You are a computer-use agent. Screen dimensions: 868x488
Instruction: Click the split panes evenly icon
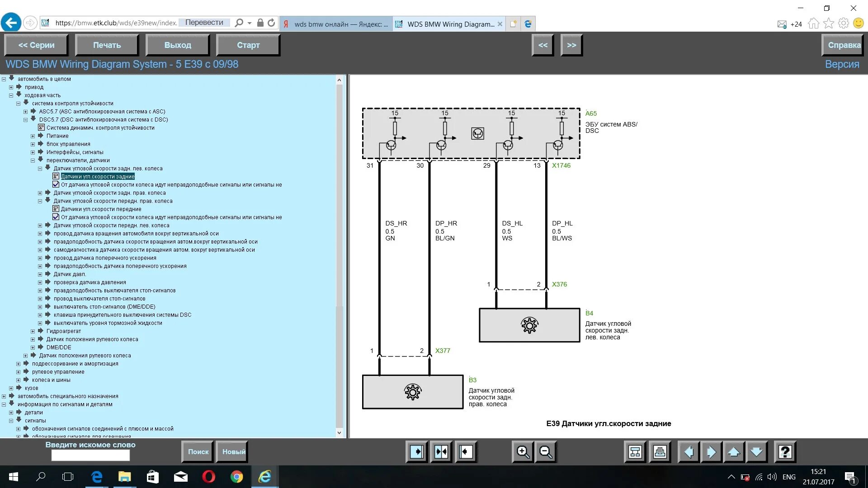pyautogui.click(x=441, y=452)
